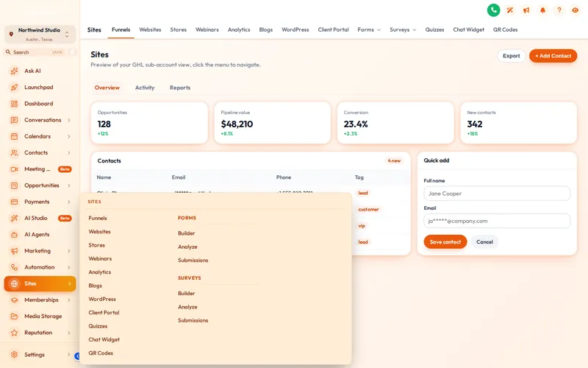This screenshot has width=588, height=368.
Task: Click the Opportunities sidebar icon
Action: click(14, 185)
